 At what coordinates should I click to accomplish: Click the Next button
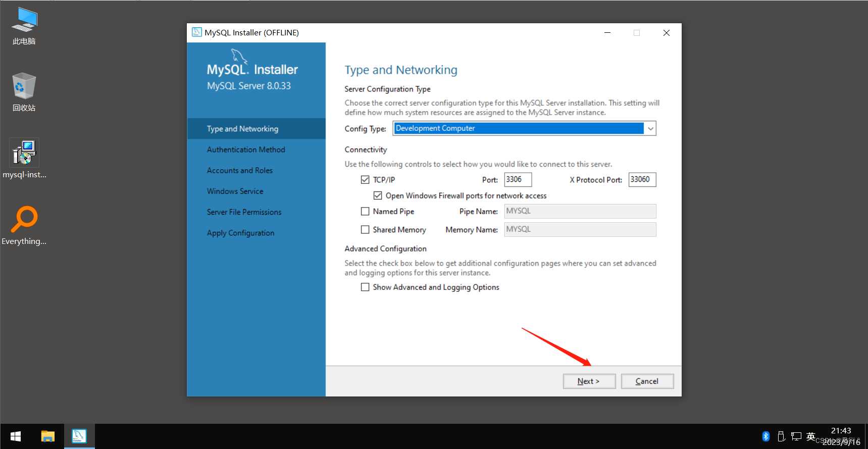click(x=589, y=381)
